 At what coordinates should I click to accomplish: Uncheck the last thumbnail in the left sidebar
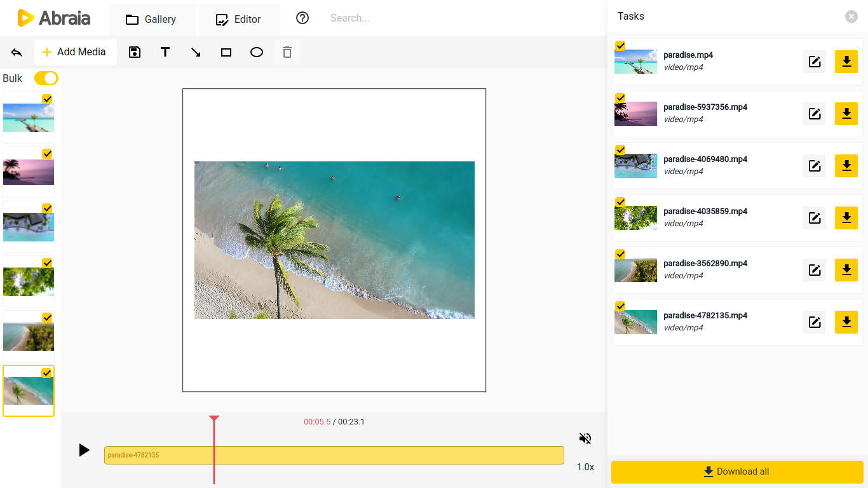[x=46, y=372]
